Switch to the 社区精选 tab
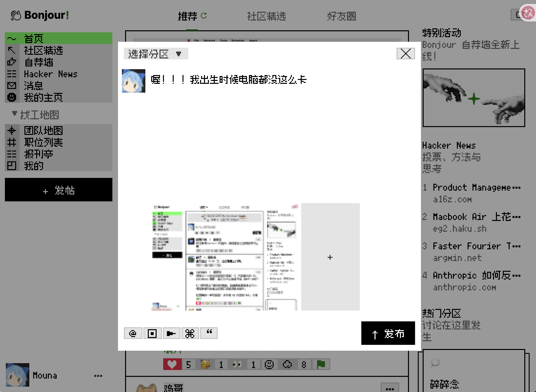The width and height of the screenshot is (536, 392). [x=267, y=16]
